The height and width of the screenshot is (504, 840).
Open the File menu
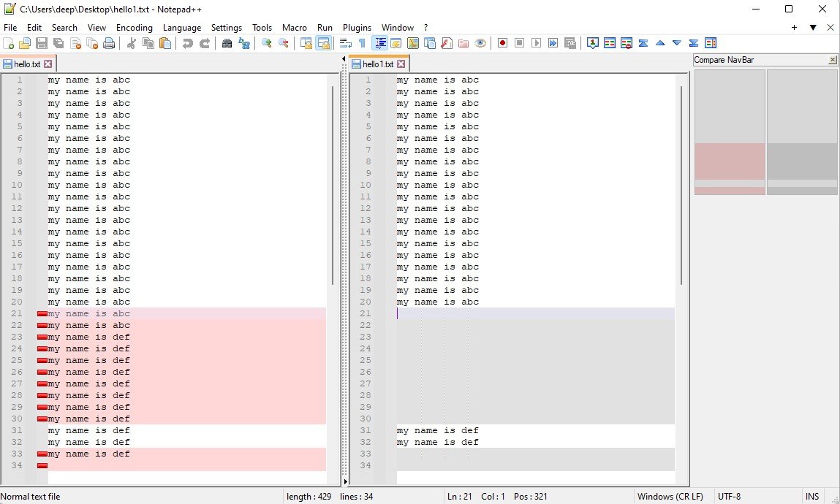click(x=10, y=27)
